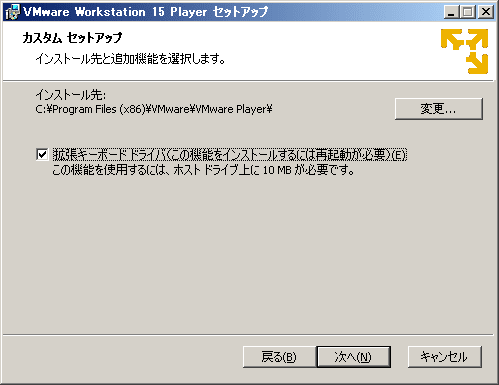Go back with the 戻る(B) button
The height and width of the screenshot is (385, 499).
(x=279, y=357)
